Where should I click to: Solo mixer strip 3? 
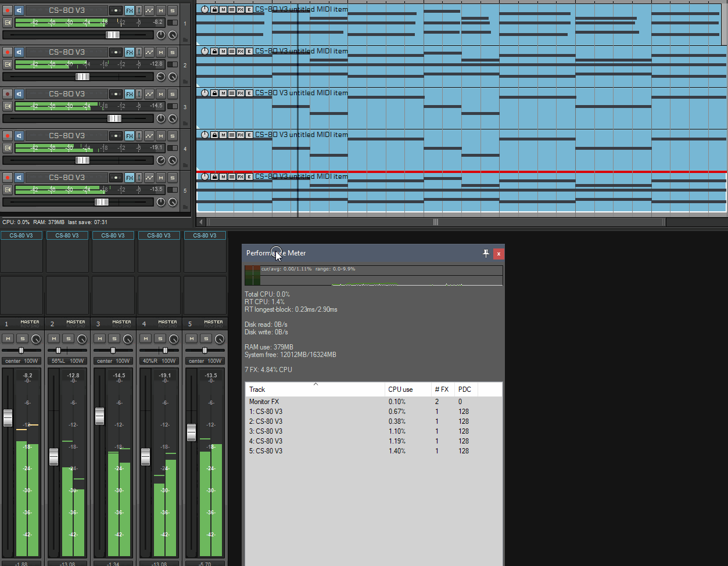pyautogui.click(x=114, y=338)
